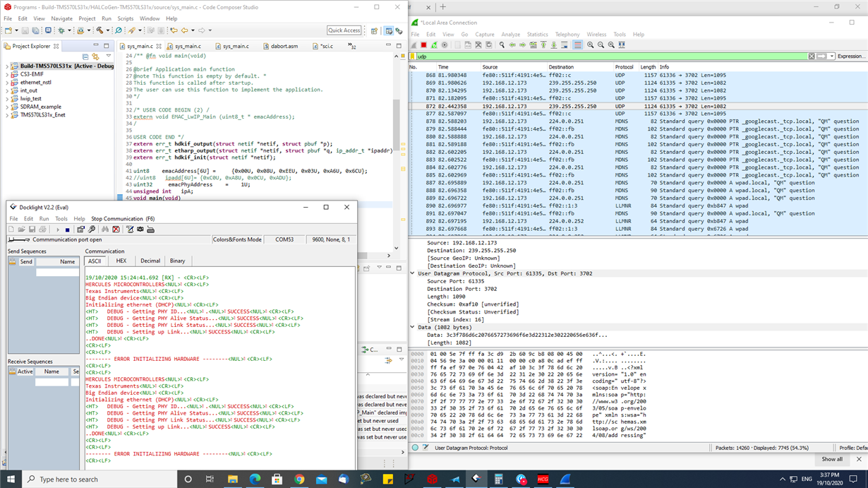The height and width of the screenshot is (488, 868).
Task: Click Wireshark close capture file X icon
Action: (478, 44)
